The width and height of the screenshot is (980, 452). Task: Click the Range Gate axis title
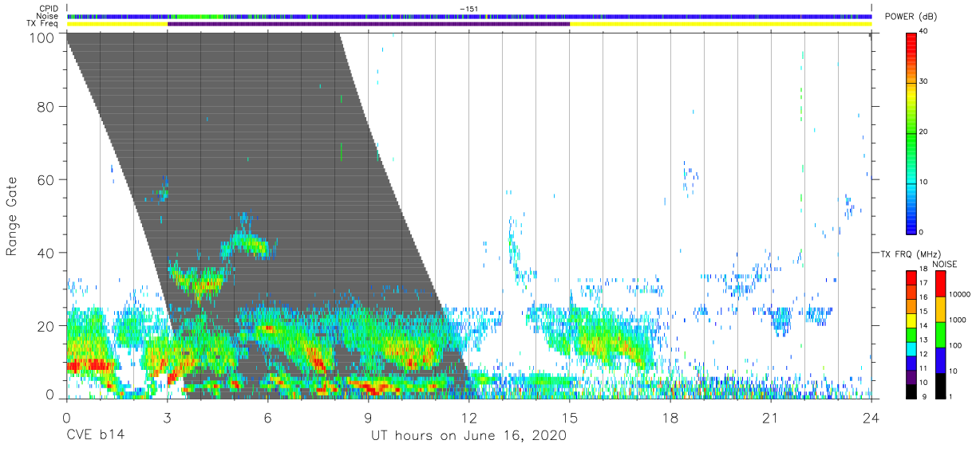(12, 216)
